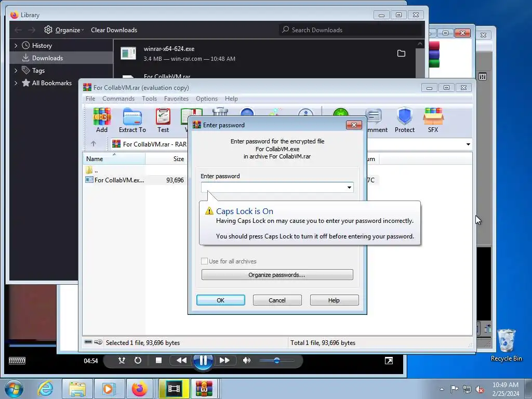Viewport: 532px width, 399px height.
Task: Click Clear Downloads in Library
Action: [x=114, y=30]
